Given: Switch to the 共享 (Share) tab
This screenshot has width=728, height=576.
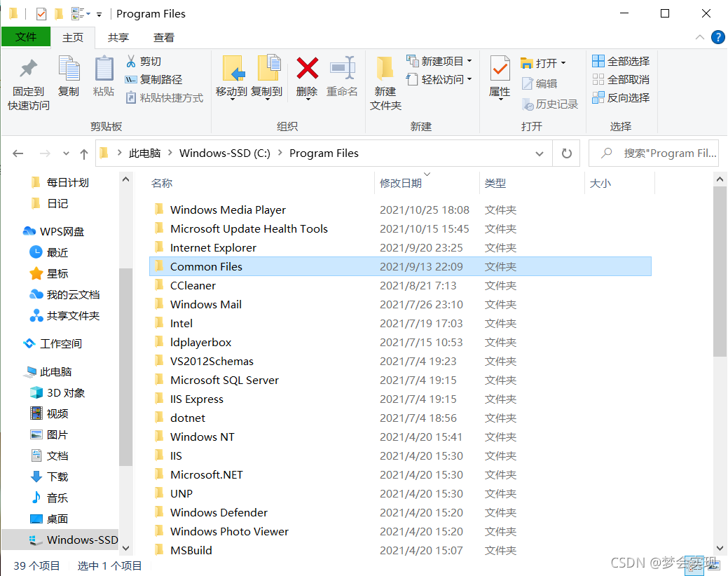Looking at the screenshot, I should [x=118, y=38].
